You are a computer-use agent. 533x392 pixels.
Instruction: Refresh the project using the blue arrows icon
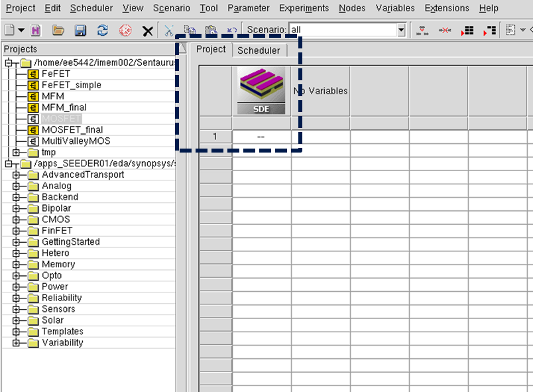102,31
